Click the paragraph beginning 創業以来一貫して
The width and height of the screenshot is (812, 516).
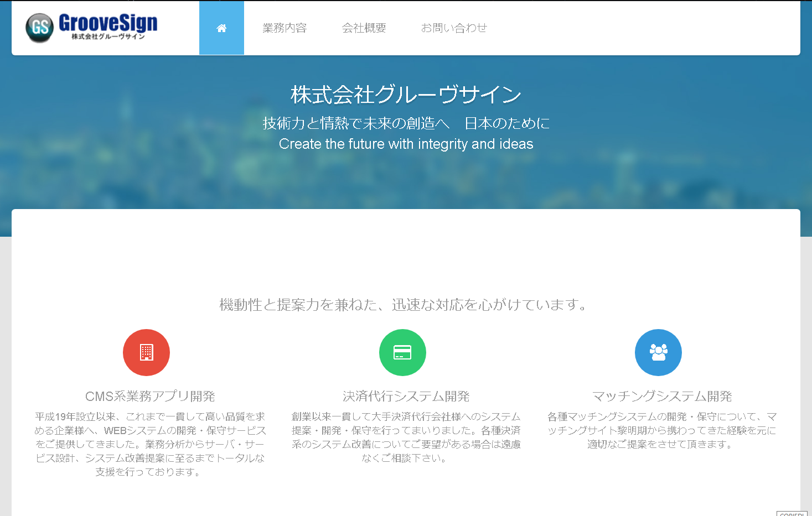point(406,437)
